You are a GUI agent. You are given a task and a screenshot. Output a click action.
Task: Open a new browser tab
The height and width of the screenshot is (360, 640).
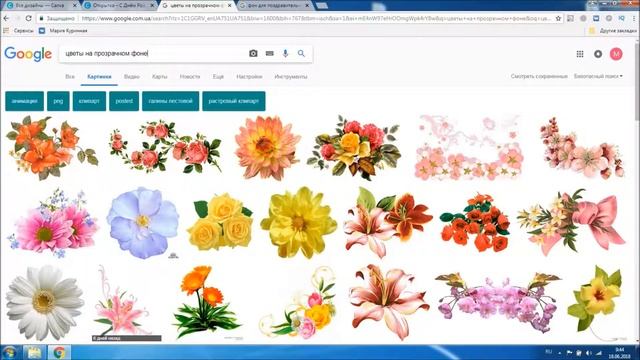coord(322,6)
